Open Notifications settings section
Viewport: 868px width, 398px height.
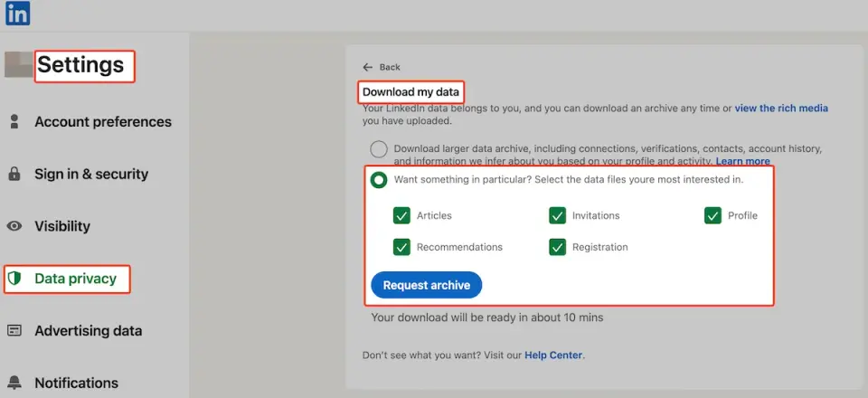click(76, 383)
